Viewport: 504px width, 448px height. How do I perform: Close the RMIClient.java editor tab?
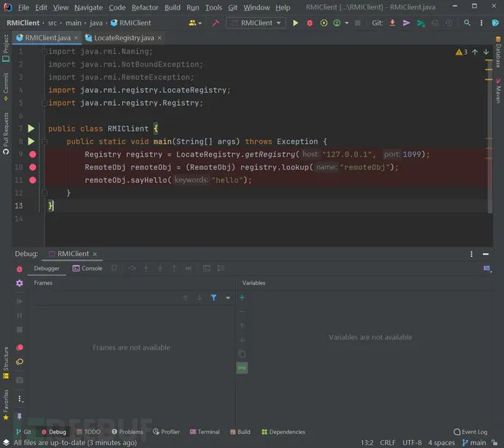(x=76, y=38)
